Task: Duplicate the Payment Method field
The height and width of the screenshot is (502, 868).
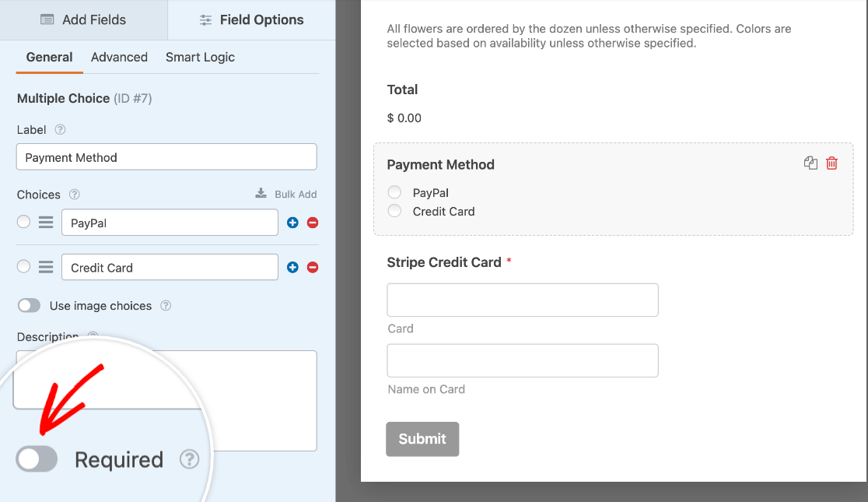Action: coord(810,163)
